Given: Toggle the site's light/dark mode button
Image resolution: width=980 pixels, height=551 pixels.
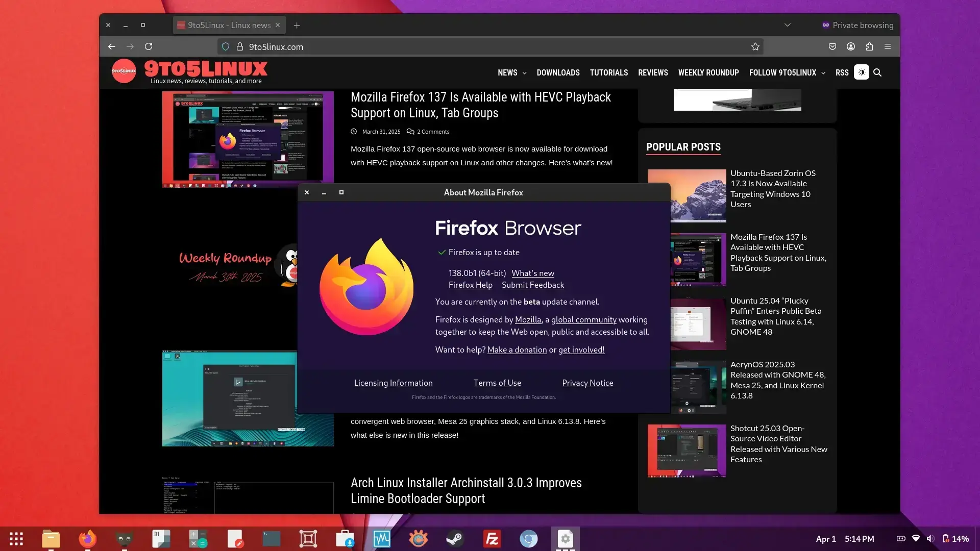Looking at the screenshot, I should click(862, 72).
